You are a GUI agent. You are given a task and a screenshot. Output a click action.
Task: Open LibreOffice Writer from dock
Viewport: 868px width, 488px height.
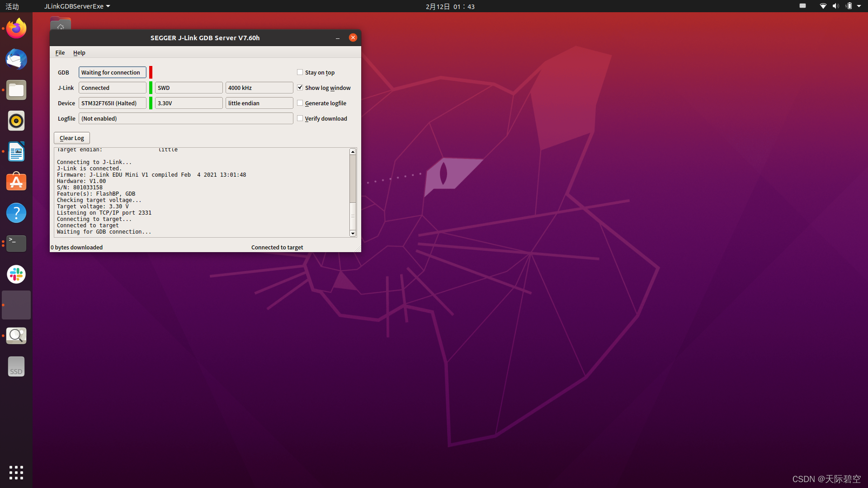coord(16,151)
